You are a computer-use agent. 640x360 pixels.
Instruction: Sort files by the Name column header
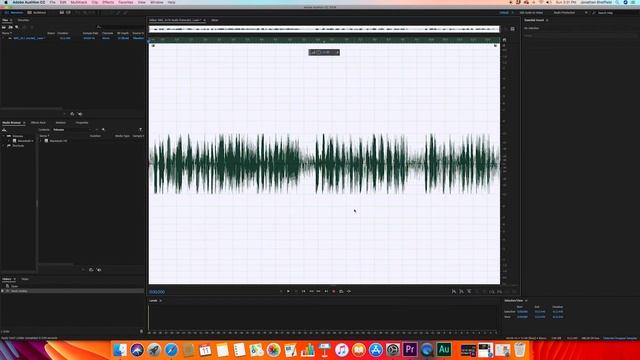(x=6, y=33)
